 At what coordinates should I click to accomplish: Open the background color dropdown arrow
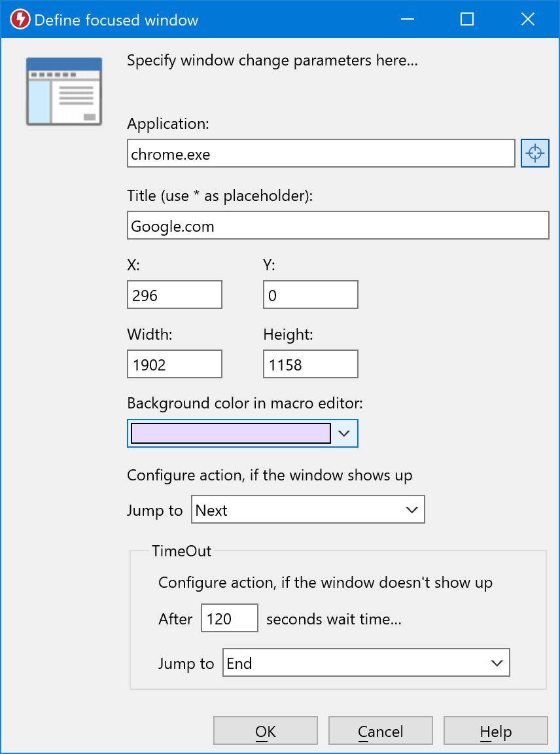pyautogui.click(x=345, y=433)
